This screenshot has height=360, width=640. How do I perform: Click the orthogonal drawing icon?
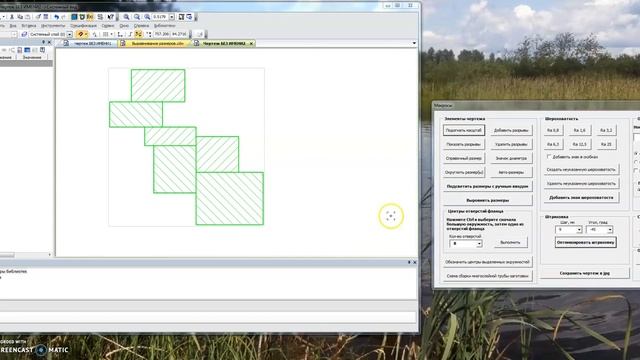click(x=130, y=34)
